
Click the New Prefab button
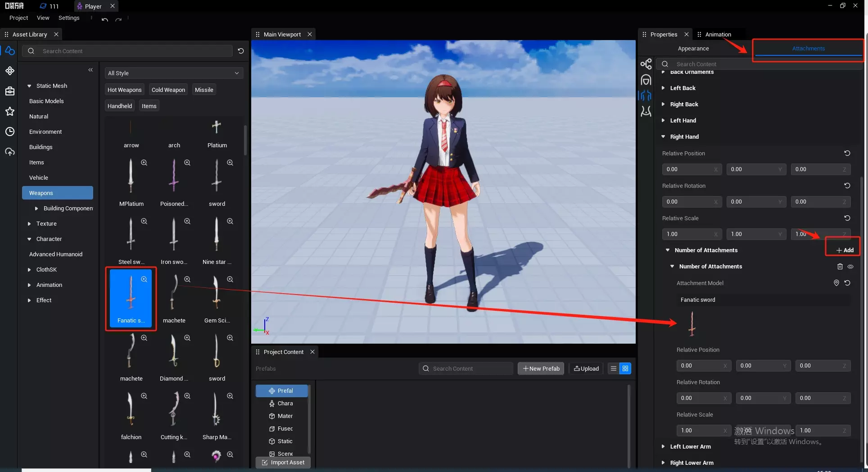pyautogui.click(x=541, y=368)
